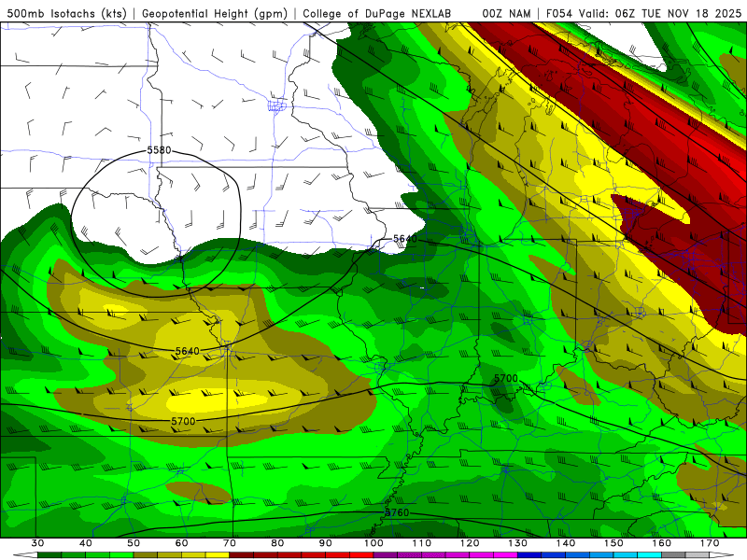Click the 170 value on the color scale
Viewport: 747px width, 560px height.
tap(710, 543)
